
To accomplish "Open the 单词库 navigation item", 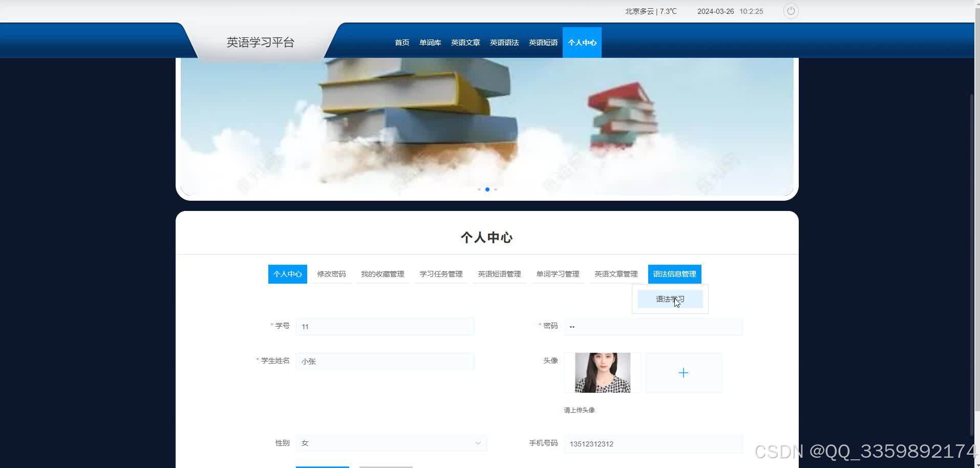I will pos(430,42).
